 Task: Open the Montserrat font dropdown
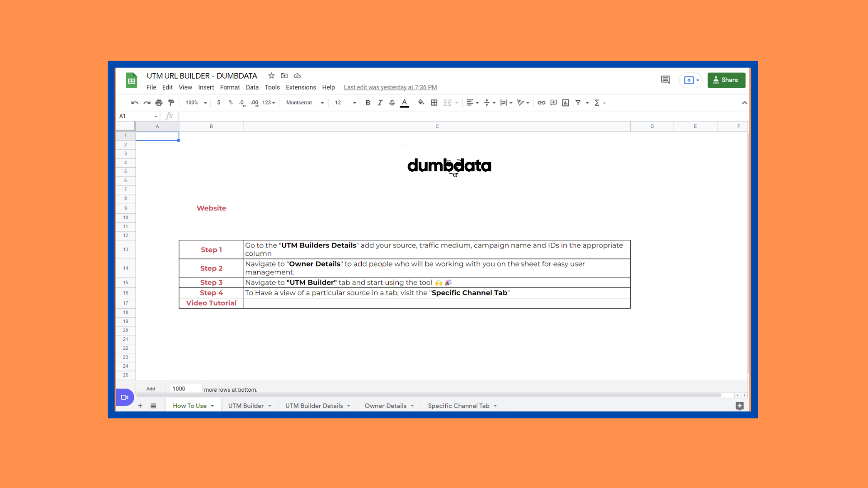(x=305, y=103)
